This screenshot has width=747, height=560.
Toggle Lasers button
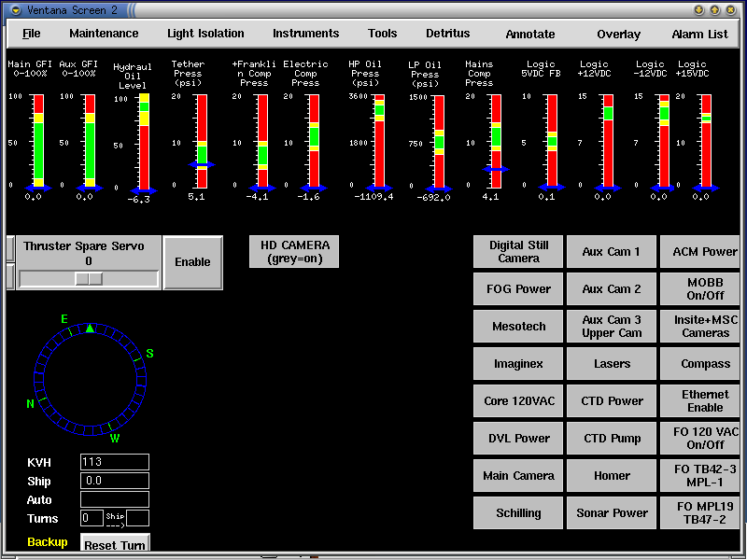612,363
